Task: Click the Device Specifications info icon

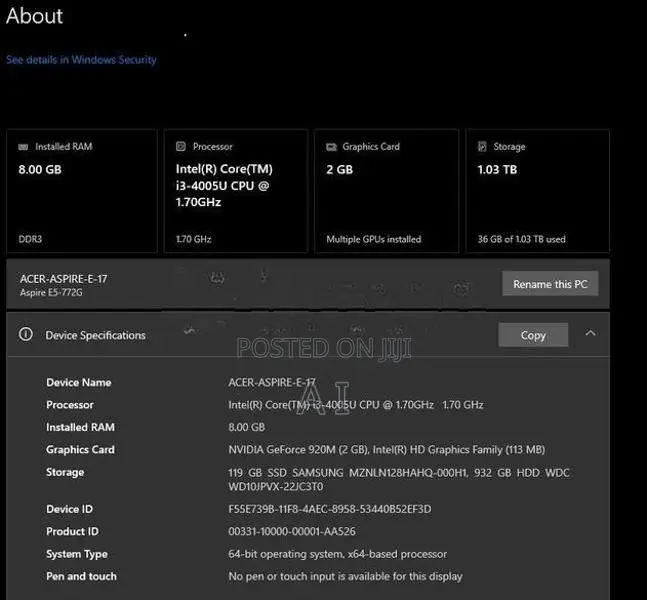Action: point(26,334)
